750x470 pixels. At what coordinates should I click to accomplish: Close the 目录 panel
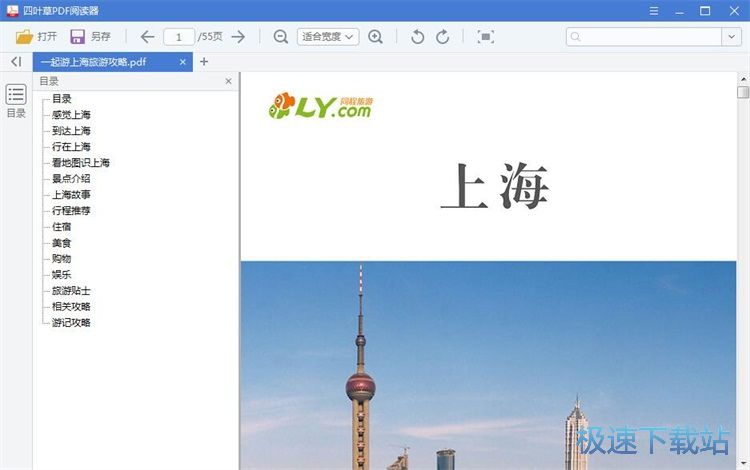coord(229,81)
